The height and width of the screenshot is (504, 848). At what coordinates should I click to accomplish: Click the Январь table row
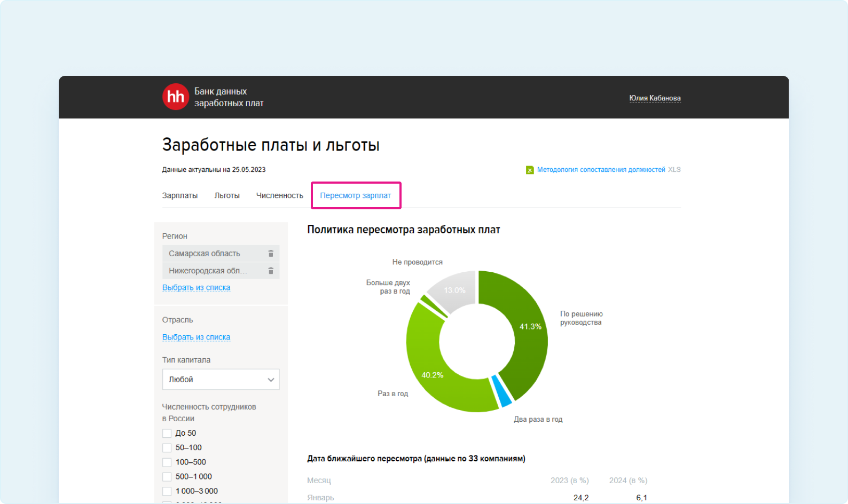pyautogui.click(x=477, y=498)
